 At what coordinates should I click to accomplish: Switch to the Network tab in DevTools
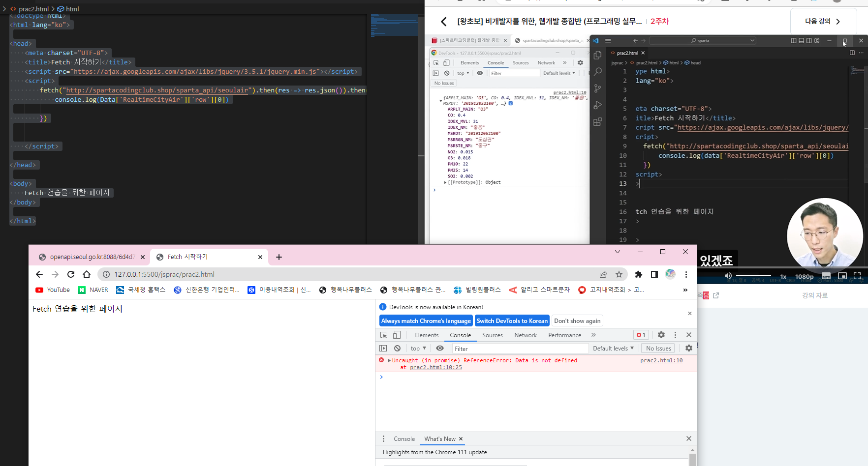pyautogui.click(x=526, y=335)
